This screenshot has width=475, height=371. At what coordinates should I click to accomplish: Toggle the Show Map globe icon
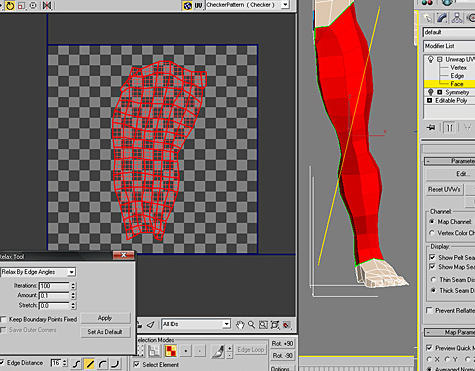pos(188,5)
